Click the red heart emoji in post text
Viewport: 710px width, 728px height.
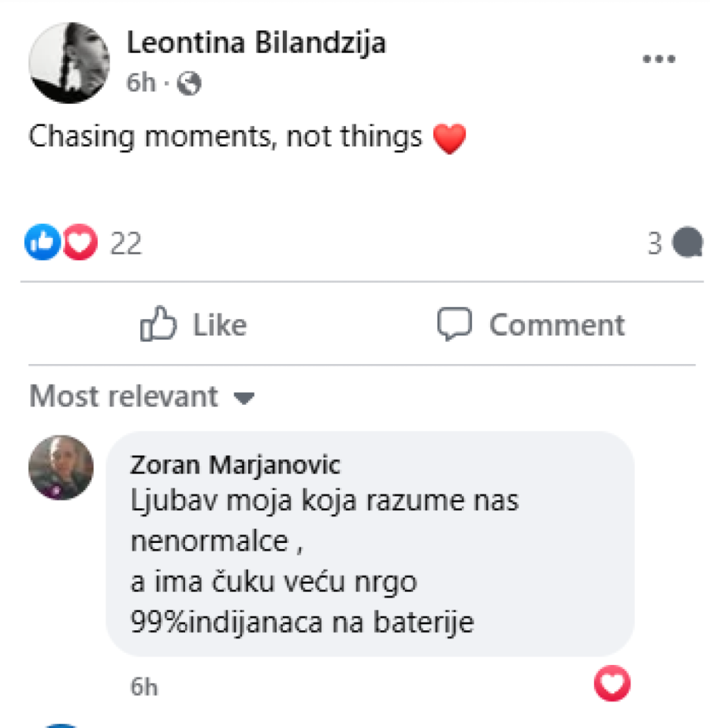pos(449,138)
